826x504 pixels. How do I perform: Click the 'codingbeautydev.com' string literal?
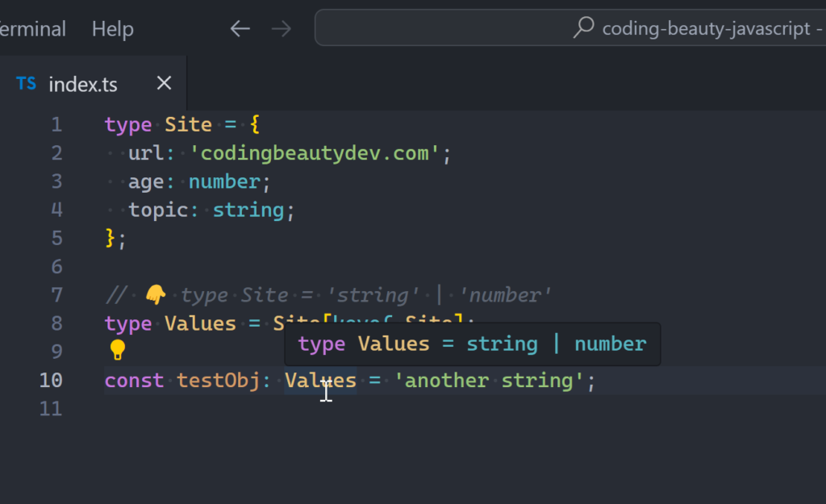pyautogui.click(x=315, y=153)
